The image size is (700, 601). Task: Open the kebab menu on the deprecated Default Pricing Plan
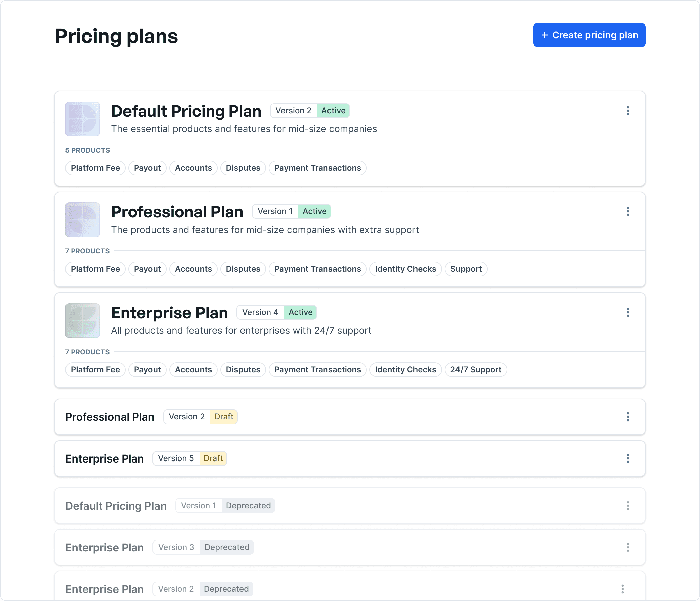click(x=628, y=506)
